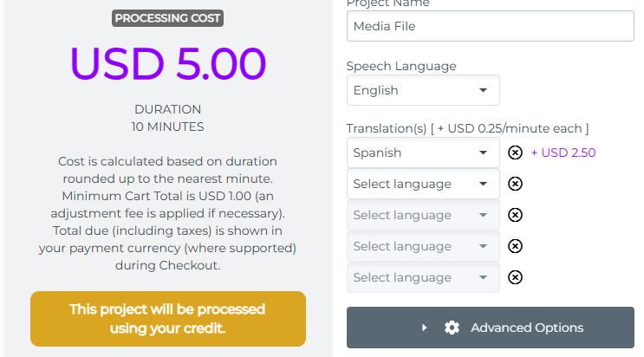Remove the second translation row via X icon

point(515,184)
